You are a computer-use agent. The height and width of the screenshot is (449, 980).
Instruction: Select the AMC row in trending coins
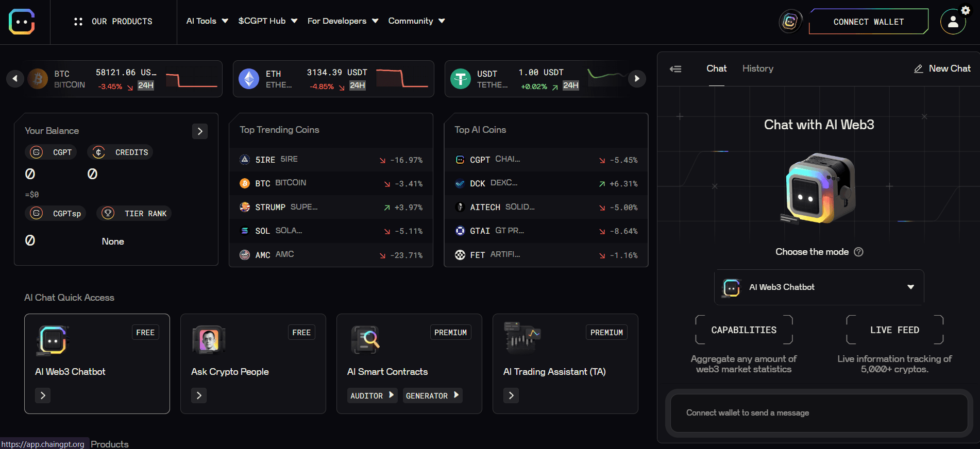[x=331, y=255]
